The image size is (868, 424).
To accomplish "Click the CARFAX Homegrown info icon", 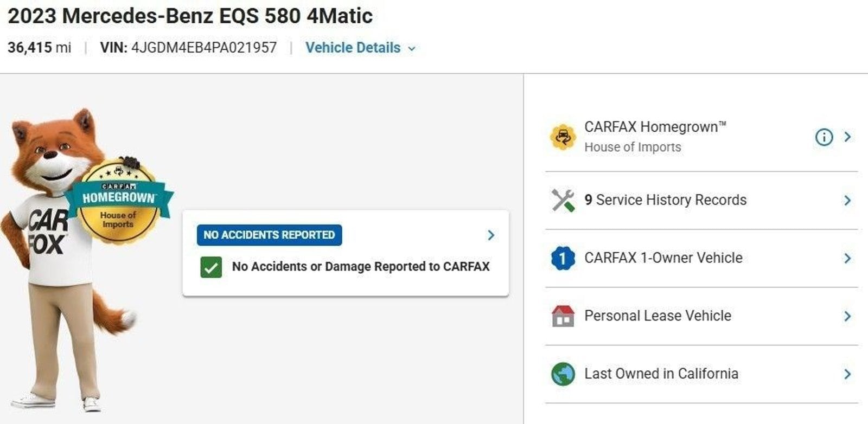I will pyautogui.click(x=824, y=137).
